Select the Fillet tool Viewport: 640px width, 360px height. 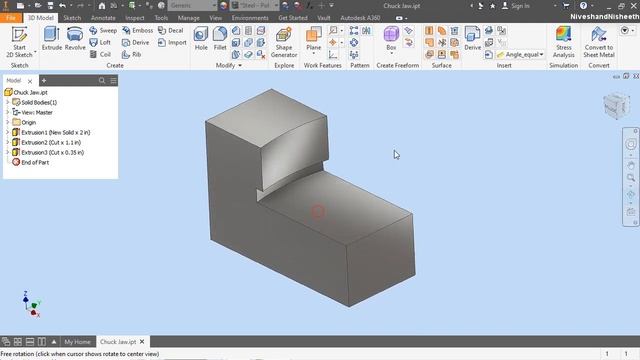(220, 39)
